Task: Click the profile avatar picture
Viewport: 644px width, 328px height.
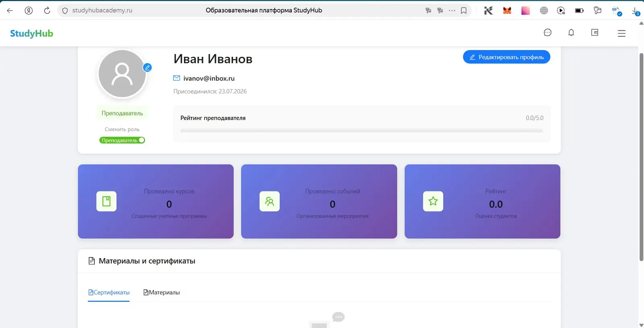Action: click(122, 74)
